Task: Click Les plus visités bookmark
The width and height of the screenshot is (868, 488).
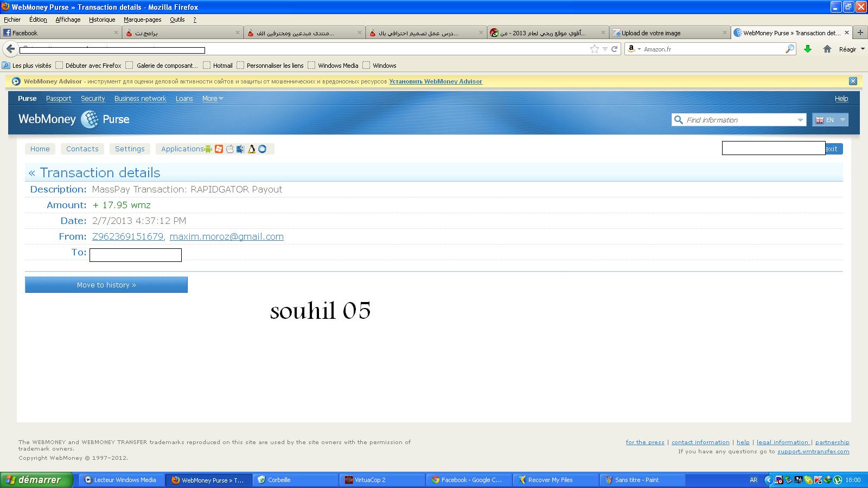Action: [x=27, y=66]
